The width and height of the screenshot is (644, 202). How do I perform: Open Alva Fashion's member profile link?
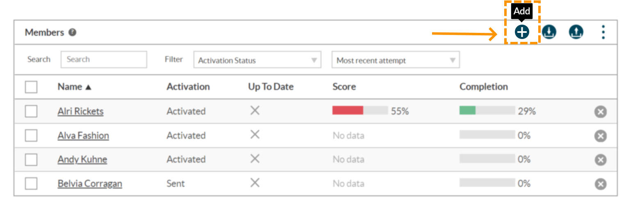click(x=83, y=136)
